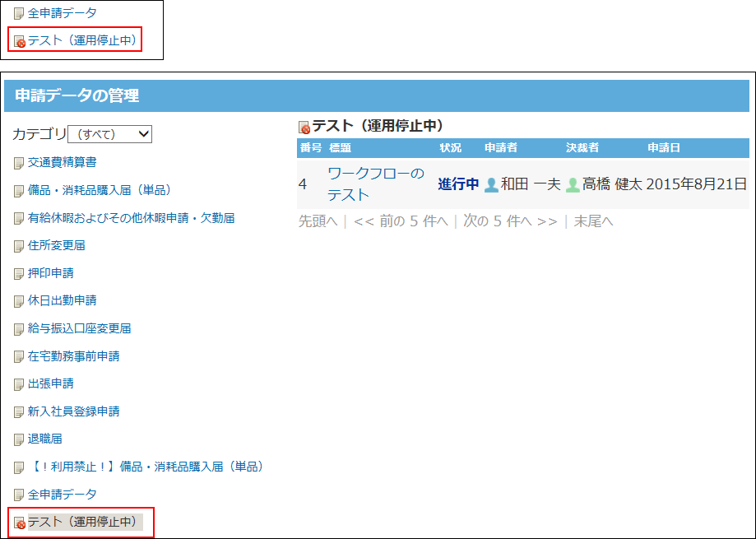
Task: Open 給与振込口座変更届 form
Action: click(x=80, y=328)
